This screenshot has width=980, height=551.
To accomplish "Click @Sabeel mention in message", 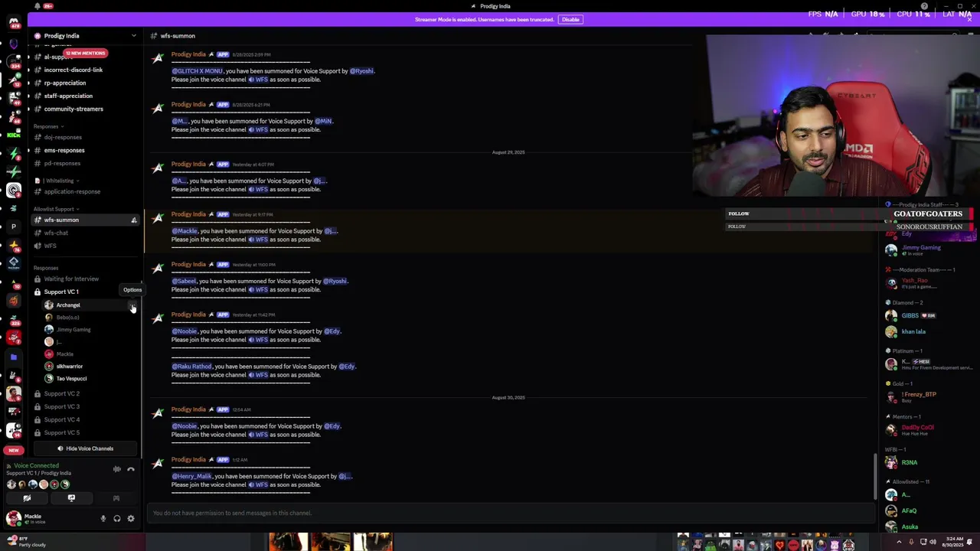I will (x=184, y=281).
